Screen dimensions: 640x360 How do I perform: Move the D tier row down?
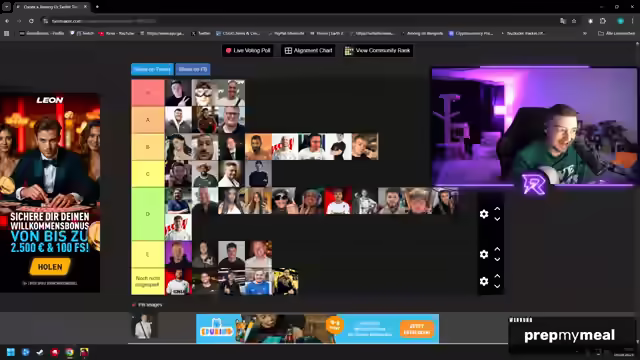[x=497, y=219]
